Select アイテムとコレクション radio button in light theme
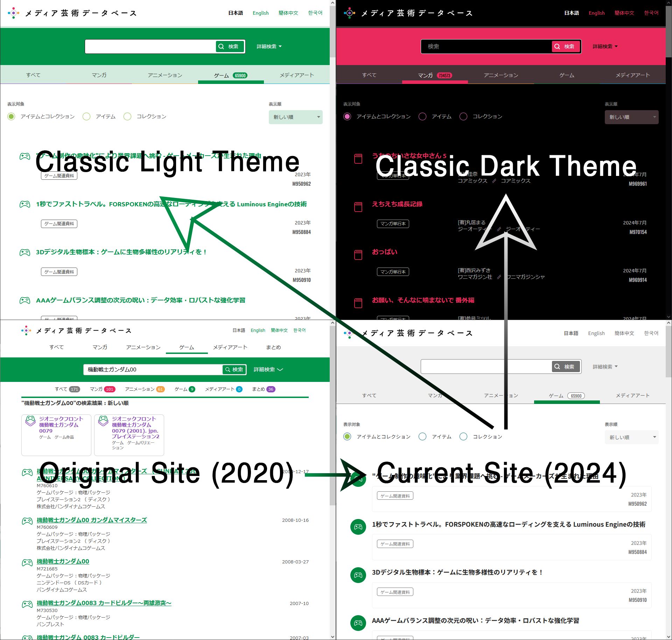The height and width of the screenshot is (640, 672). coord(13,116)
